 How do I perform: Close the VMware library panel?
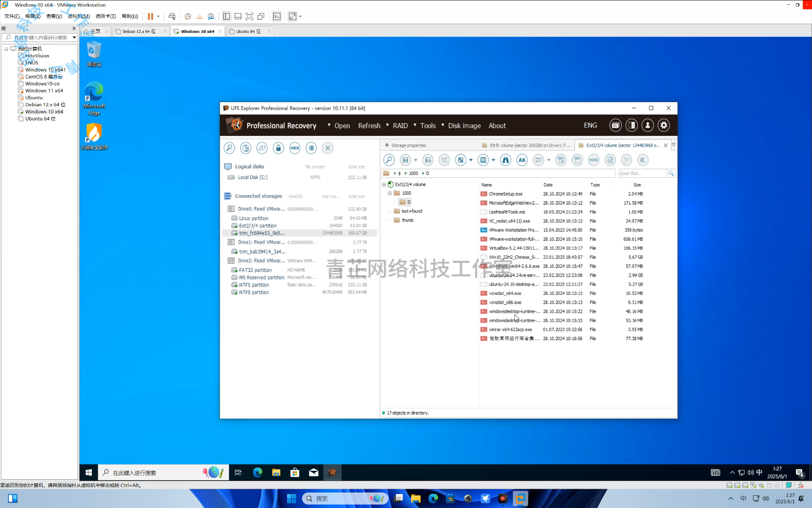(74, 29)
